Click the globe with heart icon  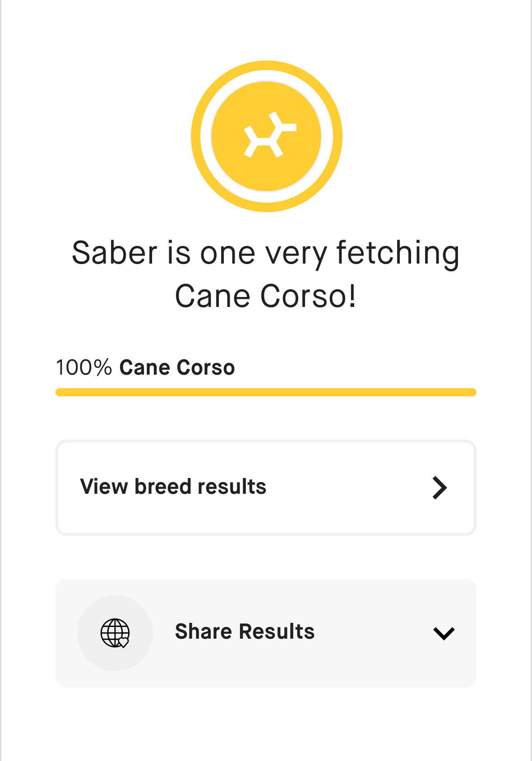click(x=114, y=632)
